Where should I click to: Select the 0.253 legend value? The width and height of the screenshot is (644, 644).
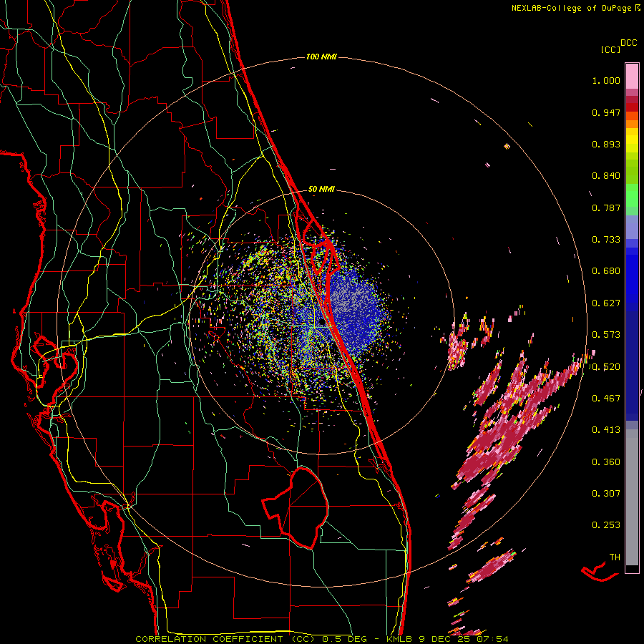606,525
